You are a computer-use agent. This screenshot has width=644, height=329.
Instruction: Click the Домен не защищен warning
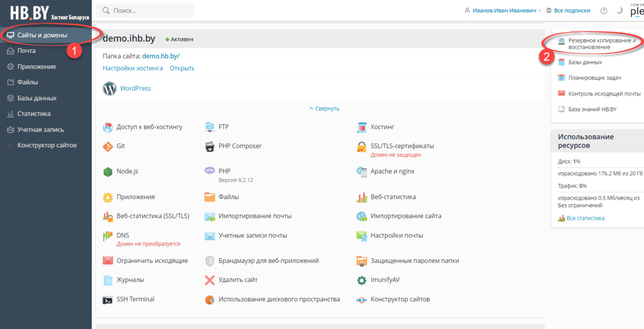(x=396, y=155)
